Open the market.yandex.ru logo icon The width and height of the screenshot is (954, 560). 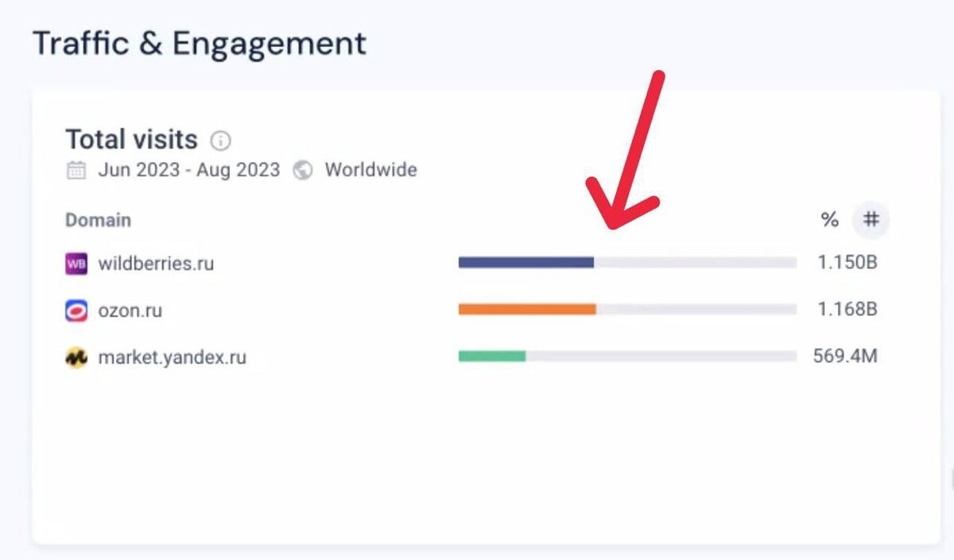tap(76, 358)
